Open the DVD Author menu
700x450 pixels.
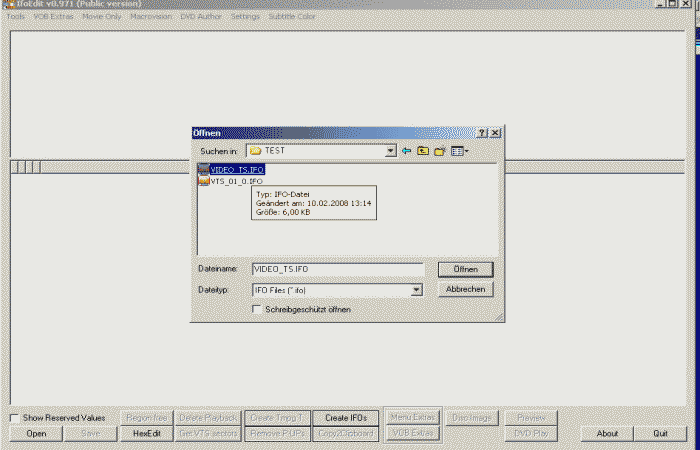coord(200,17)
